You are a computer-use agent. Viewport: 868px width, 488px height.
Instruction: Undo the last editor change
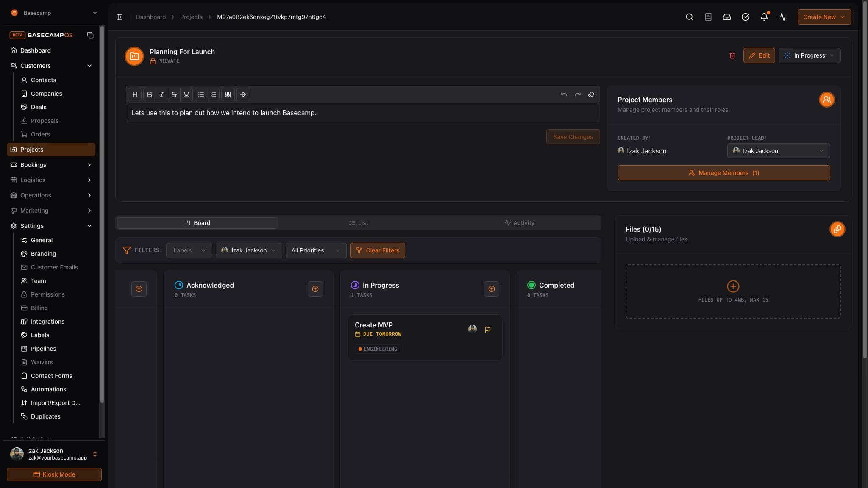pos(564,94)
